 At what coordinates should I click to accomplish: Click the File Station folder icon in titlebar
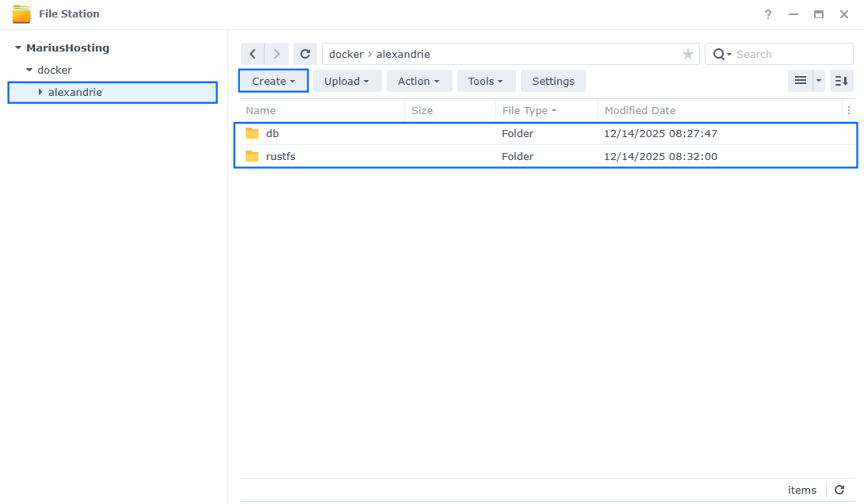tap(22, 13)
